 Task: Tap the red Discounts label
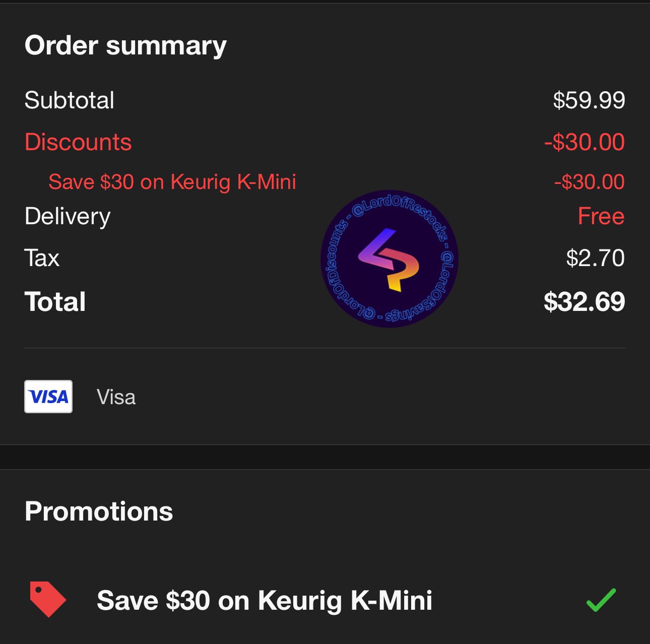78,142
